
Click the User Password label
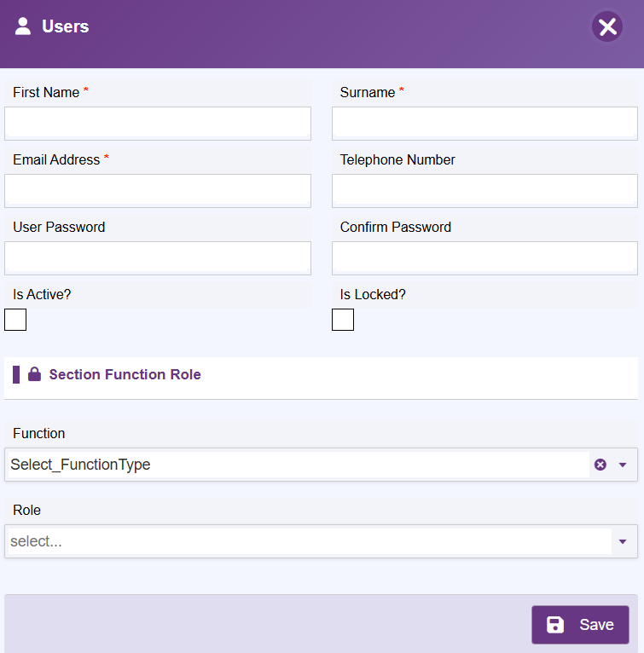coord(59,227)
